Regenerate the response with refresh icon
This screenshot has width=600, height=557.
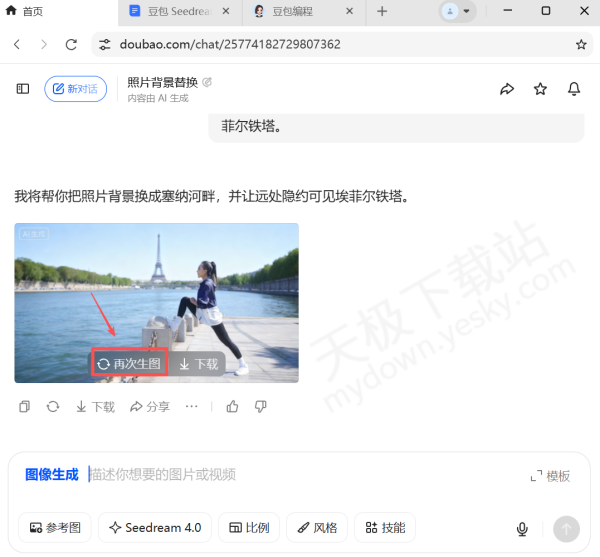coord(53,407)
